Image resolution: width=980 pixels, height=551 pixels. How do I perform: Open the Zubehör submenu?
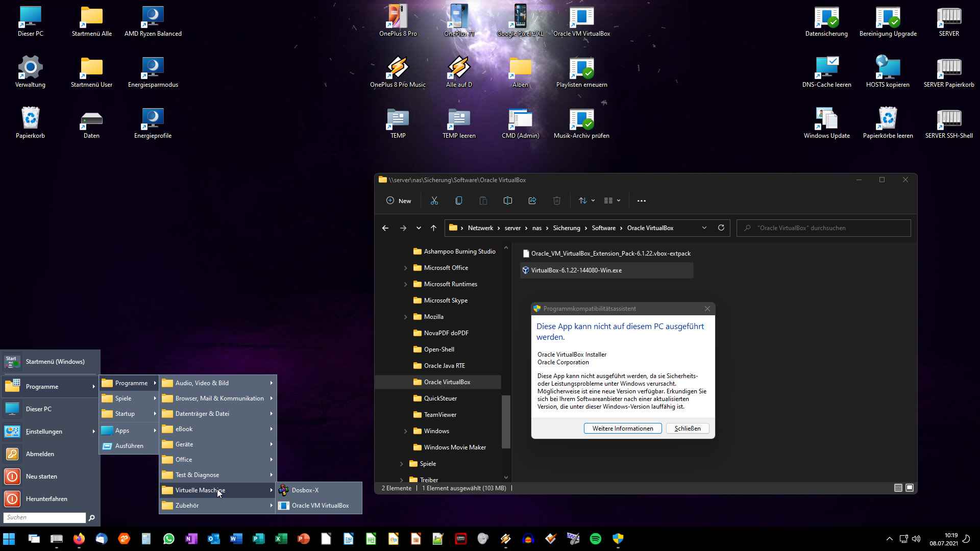pos(218,506)
